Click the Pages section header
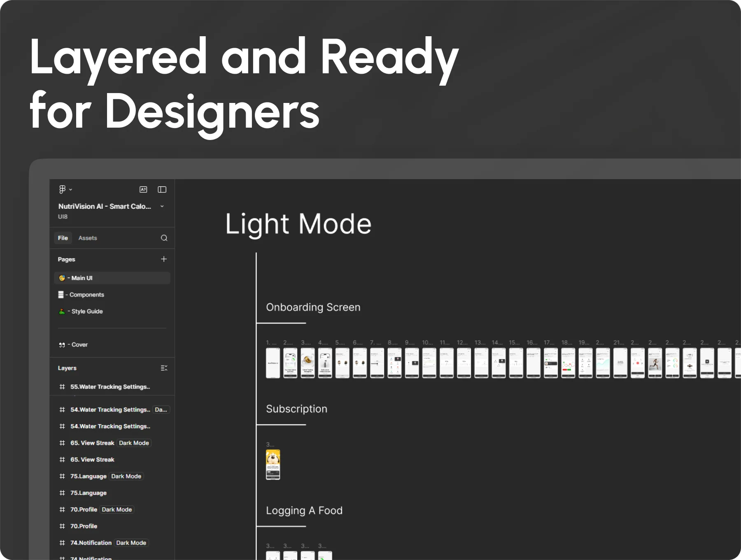Viewport: 741px width, 560px height. coord(66,259)
